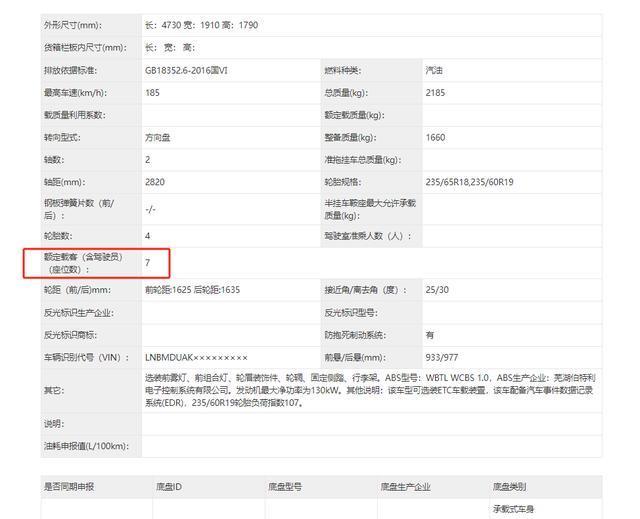Select the 整备质量 value 1660
This screenshot has height=519, width=640.
click(436, 137)
